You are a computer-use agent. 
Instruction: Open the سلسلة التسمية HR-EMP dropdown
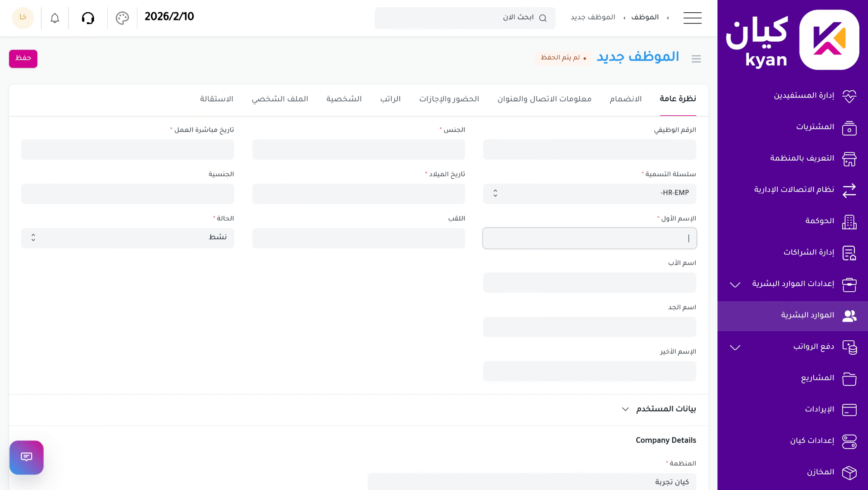pos(589,193)
